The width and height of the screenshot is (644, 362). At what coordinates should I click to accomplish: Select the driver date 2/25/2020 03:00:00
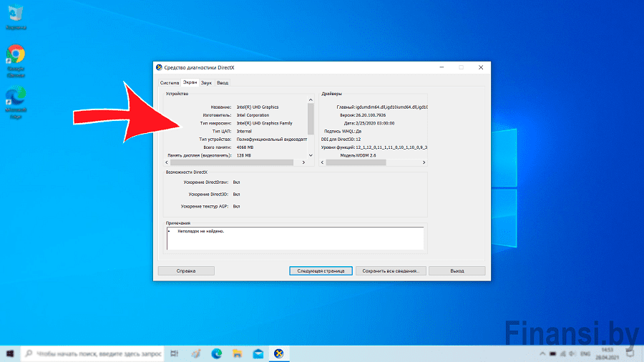pyautogui.click(x=375, y=123)
